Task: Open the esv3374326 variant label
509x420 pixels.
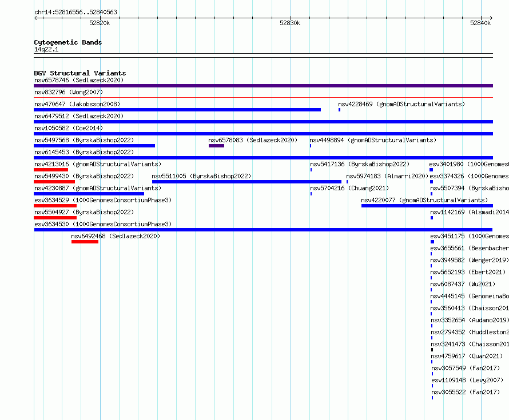Action: [x=470, y=176]
